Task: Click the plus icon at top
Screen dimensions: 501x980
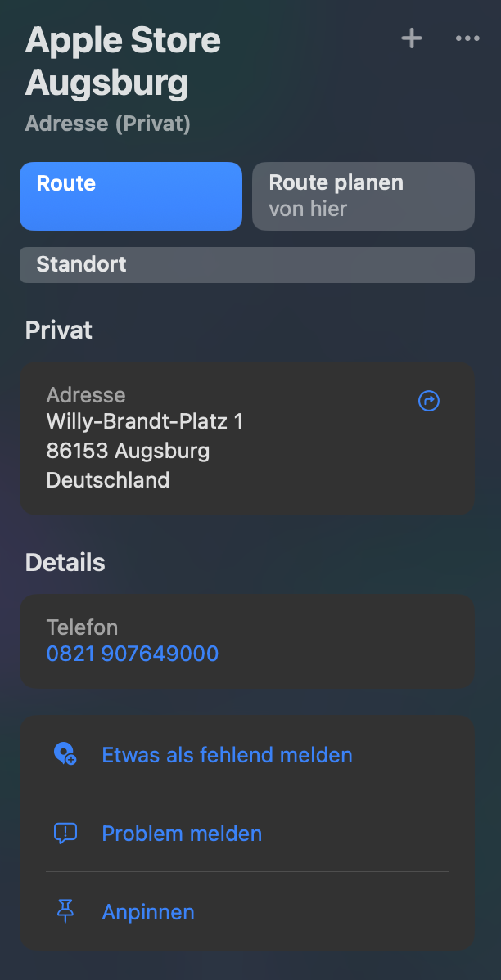Action: click(x=411, y=38)
